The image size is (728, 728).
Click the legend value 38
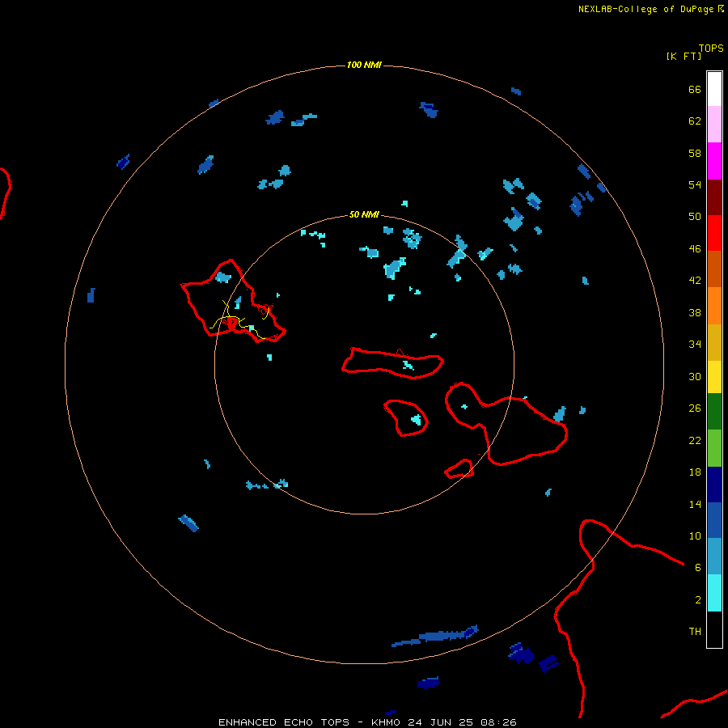pos(695,312)
